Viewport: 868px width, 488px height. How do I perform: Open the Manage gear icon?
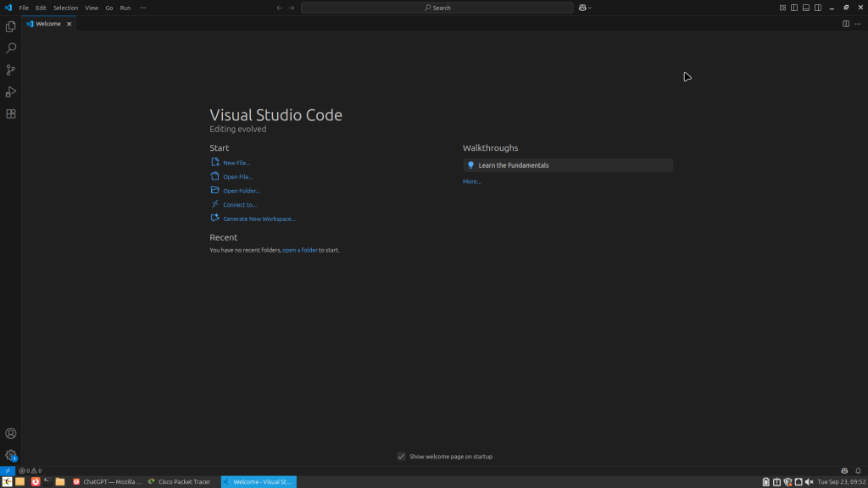(11, 455)
